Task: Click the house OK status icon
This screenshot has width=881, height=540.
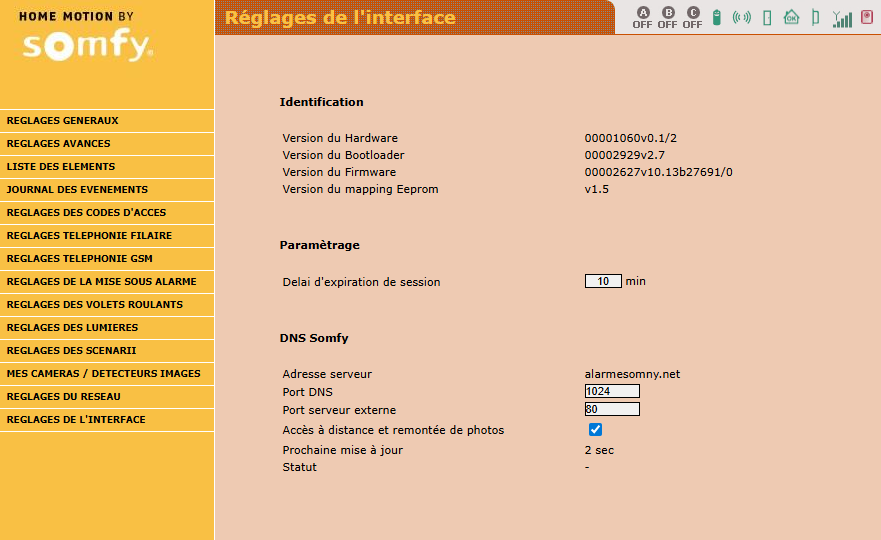Action: pyautogui.click(x=791, y=17)
